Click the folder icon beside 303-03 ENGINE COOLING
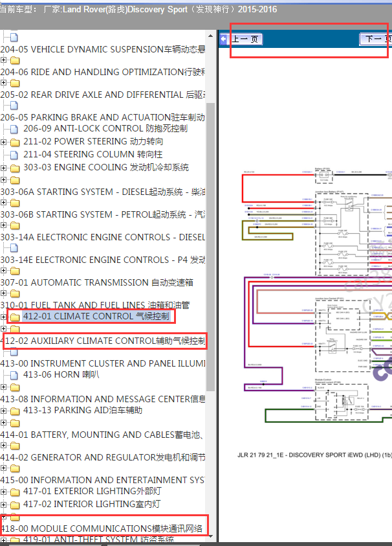 coord(15,168)
